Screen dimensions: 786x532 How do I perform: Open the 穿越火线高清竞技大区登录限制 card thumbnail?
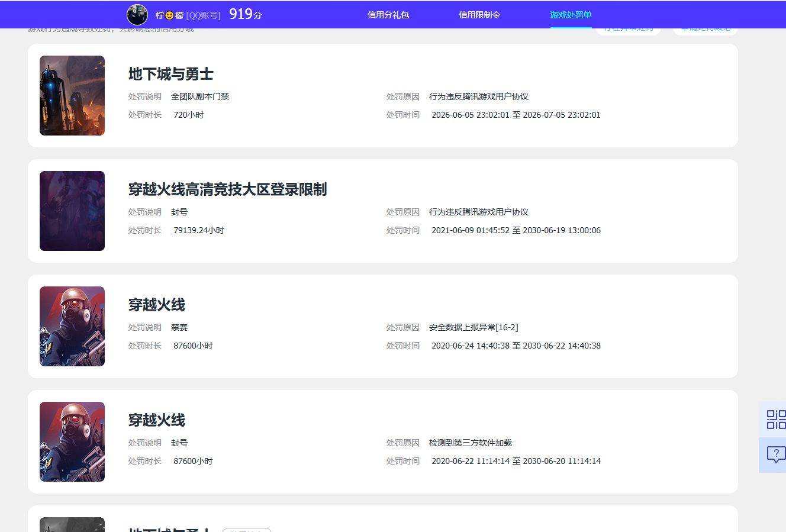72,211
